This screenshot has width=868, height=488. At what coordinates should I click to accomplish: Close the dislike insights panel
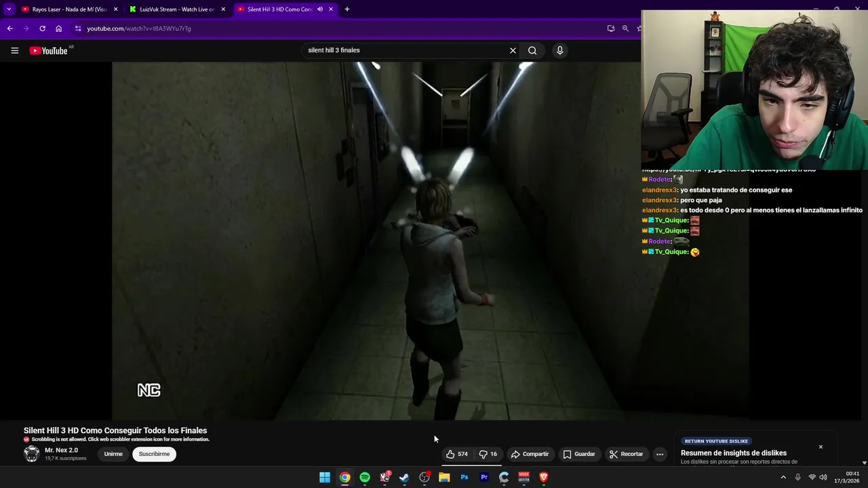(821, 447)
